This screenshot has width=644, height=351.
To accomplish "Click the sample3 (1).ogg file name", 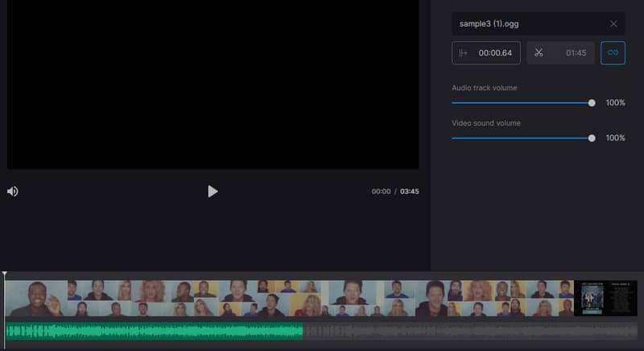I will pos(489,24).
